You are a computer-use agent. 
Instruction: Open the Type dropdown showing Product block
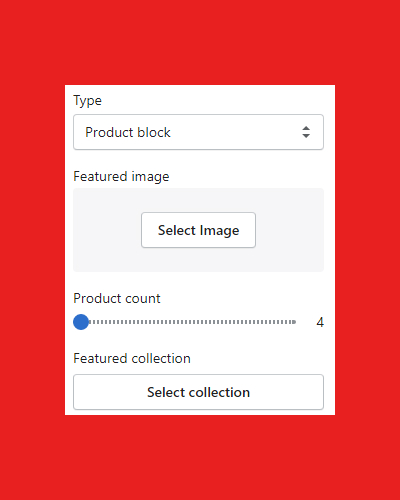pyautogui.click(x=198, y=132)
